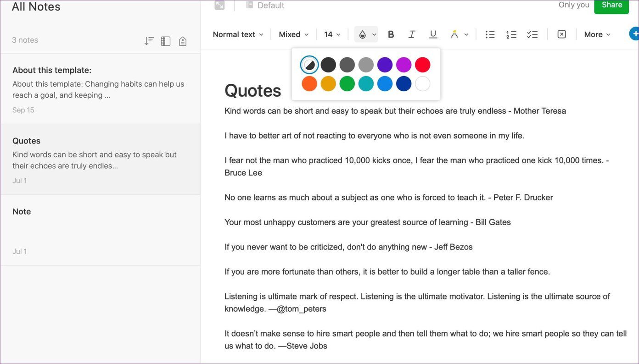The width and height of the screenshot is (639, 364).
Task: Insert a bulleted list
Action: (490, 34)
